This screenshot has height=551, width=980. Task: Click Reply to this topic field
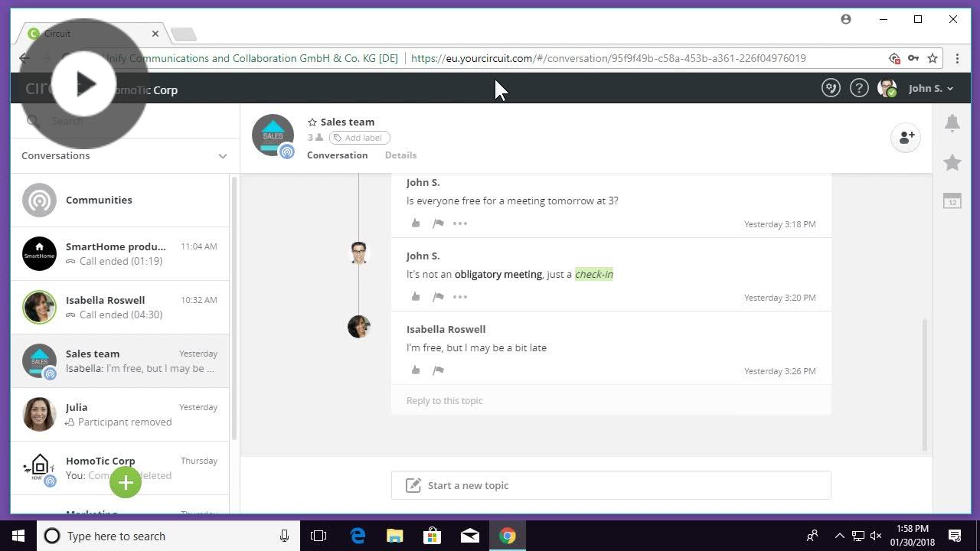tap(611, 400)
